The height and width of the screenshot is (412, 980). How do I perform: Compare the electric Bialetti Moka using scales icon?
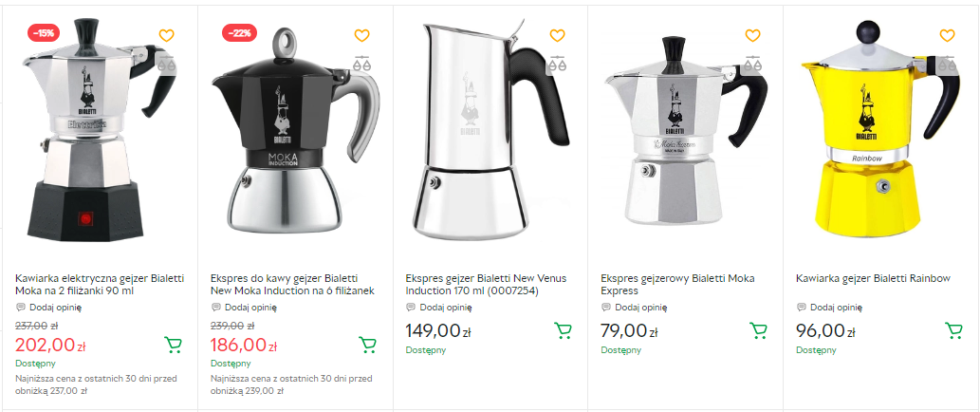click(x=167, y=65)
